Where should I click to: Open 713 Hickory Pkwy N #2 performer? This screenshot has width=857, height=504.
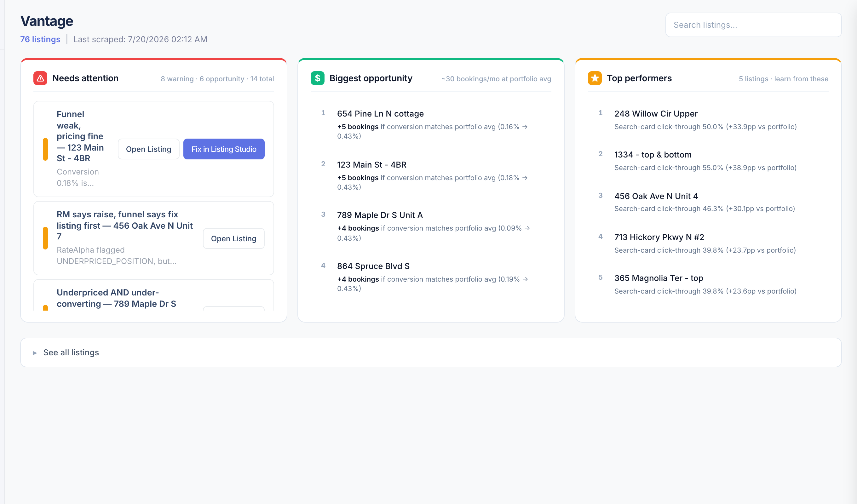708,243
